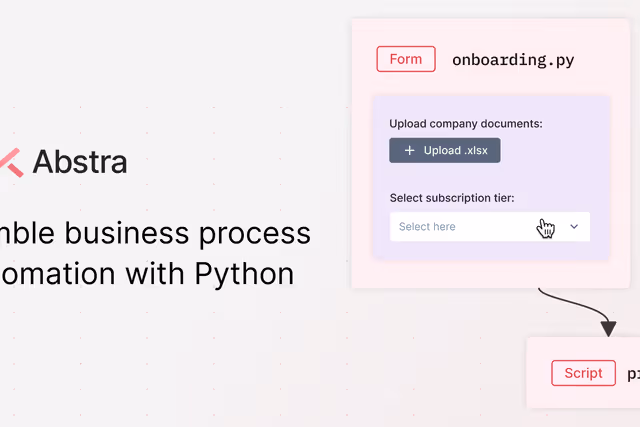Open the "Select here" dropdown
This screenshot has width=640, height=427.
pos(489,227)
